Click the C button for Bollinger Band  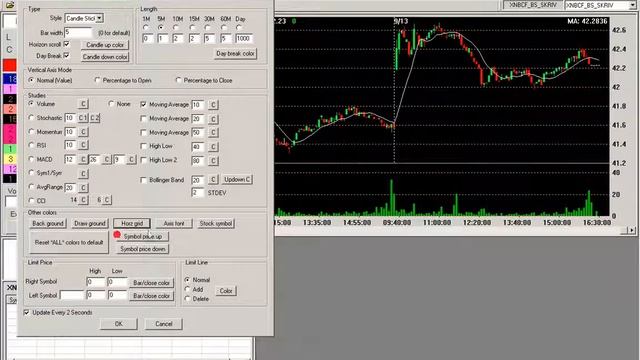tap(213, 180)
